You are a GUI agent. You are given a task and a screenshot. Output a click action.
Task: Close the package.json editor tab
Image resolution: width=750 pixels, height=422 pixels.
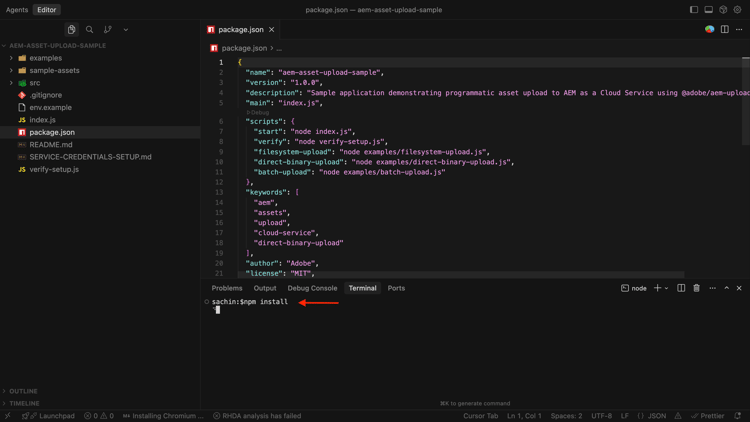point(272,30)
